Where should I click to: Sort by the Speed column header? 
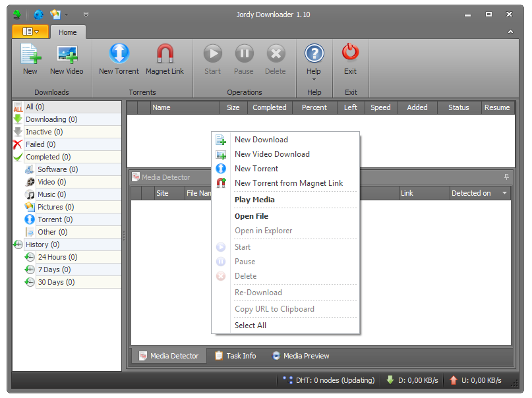[380, 107]
